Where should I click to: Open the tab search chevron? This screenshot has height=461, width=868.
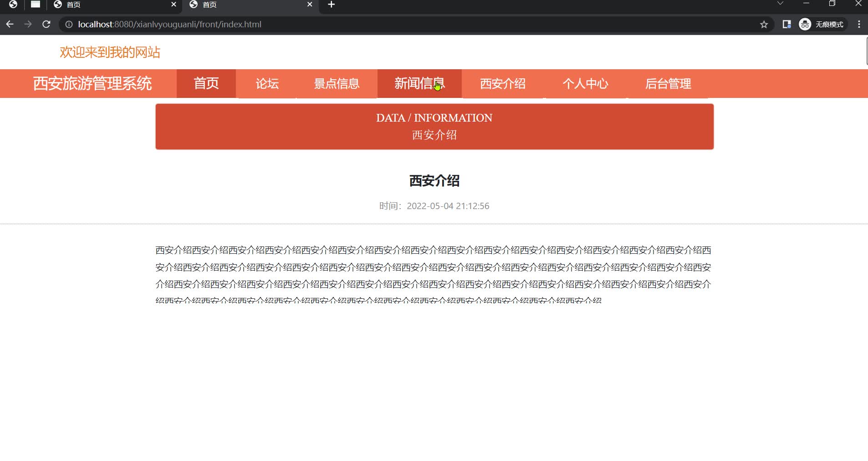[780, 4]
